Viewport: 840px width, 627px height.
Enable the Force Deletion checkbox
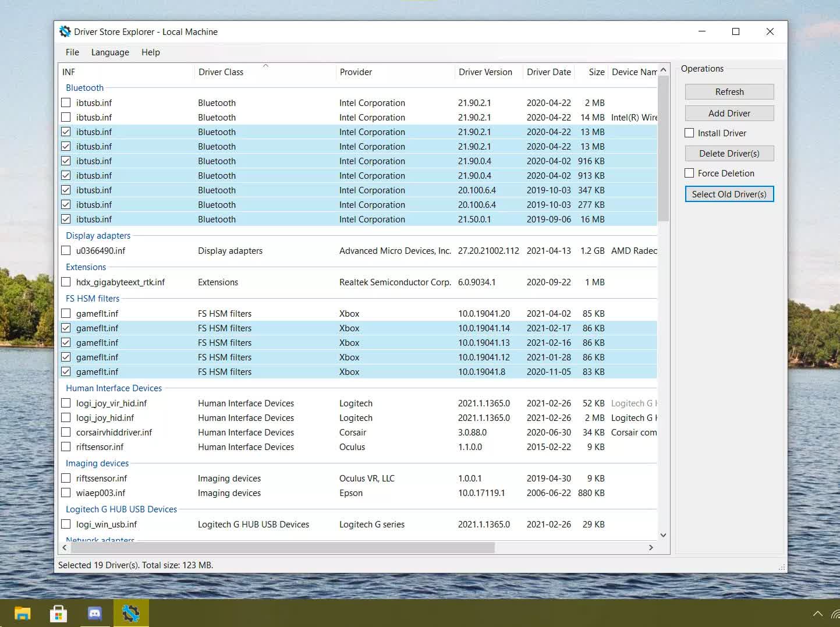pos(689,173)
